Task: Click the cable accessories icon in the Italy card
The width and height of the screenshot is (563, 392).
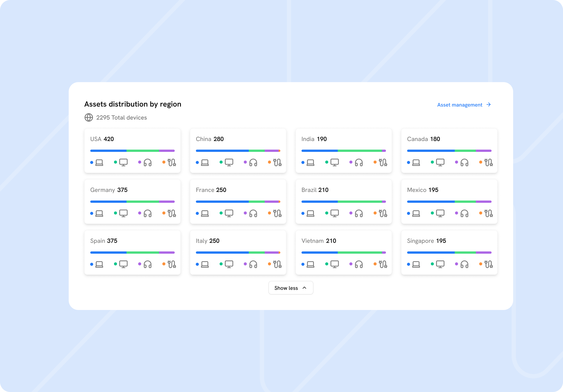Action: click(277, 264)
